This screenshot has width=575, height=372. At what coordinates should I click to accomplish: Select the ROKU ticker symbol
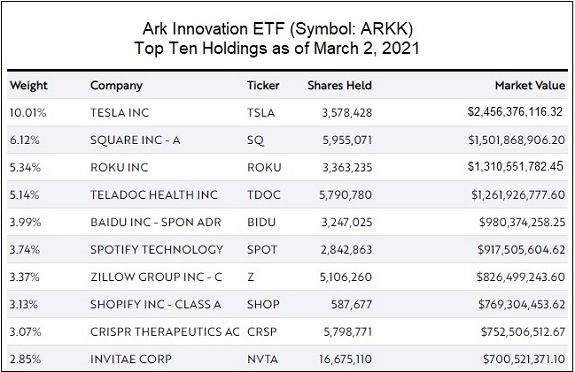click(264, 167)
